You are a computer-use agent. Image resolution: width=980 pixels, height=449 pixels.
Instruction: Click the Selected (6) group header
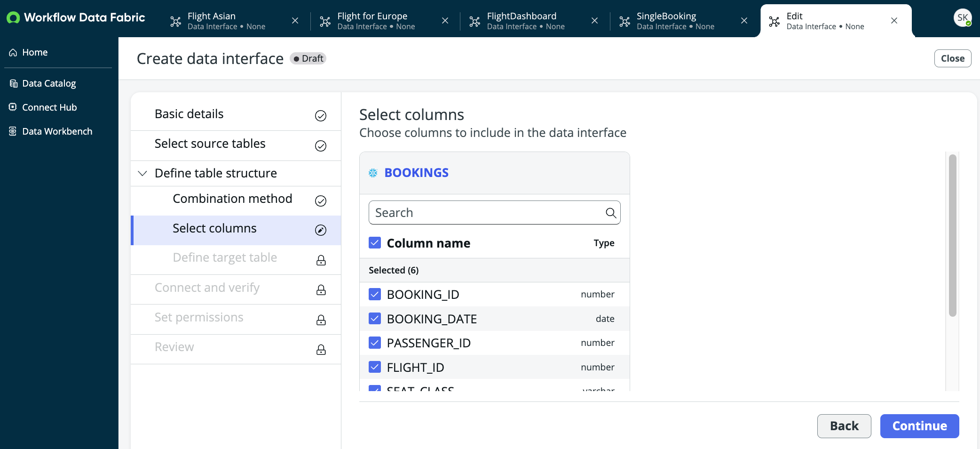[x=495, y=270]
